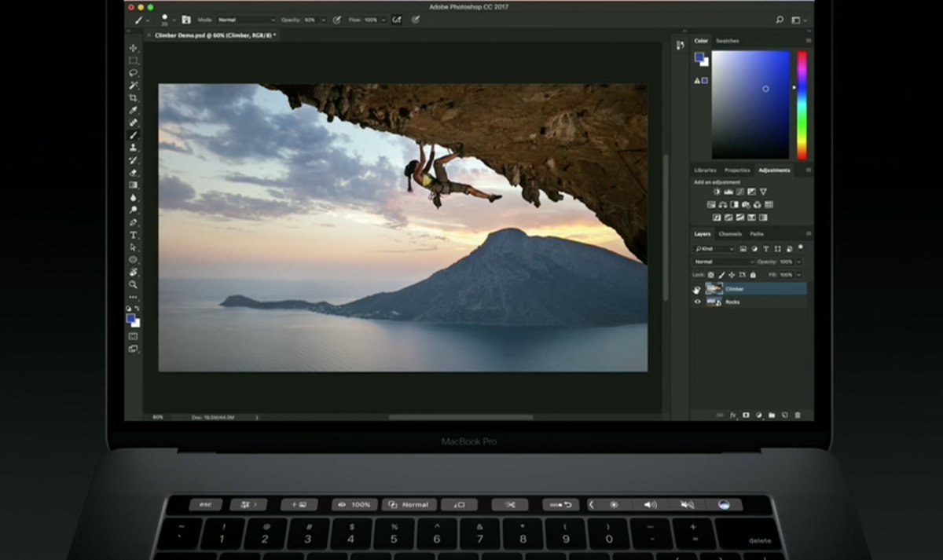
Task: Click the Create new layer icon
Action: [x=785, y=415]
